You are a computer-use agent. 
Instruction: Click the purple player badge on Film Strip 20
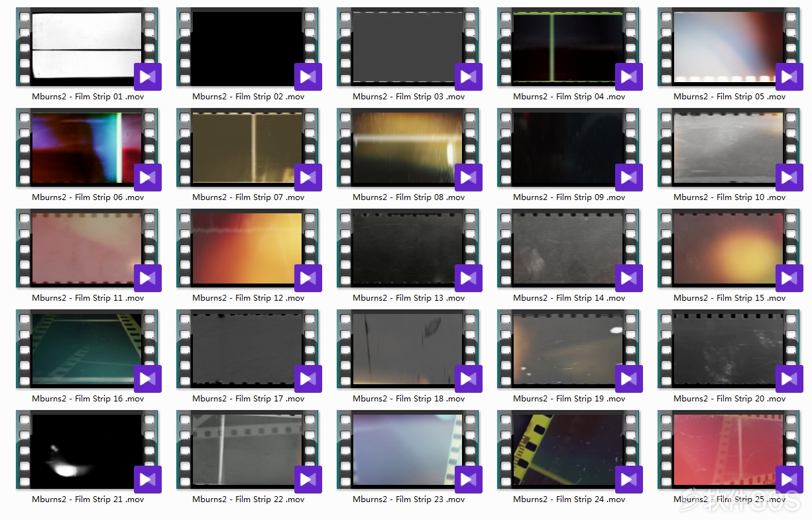[x=789, y=379]
